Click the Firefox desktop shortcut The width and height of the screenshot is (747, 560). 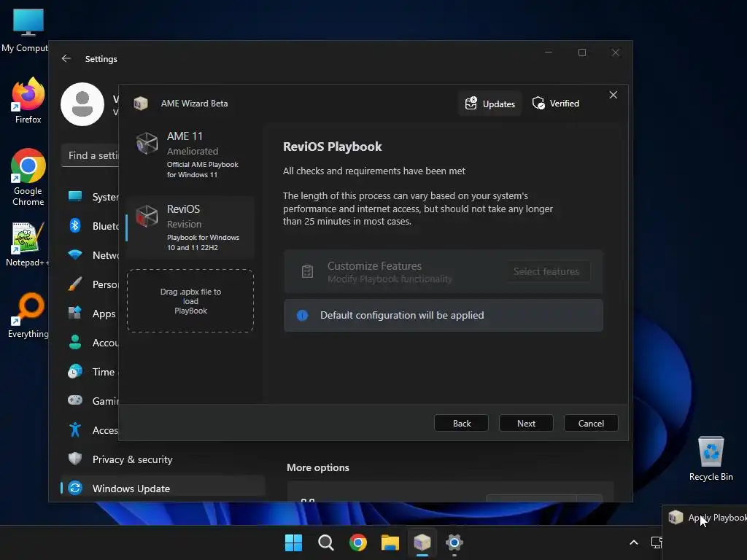click(x=28, y=101)
